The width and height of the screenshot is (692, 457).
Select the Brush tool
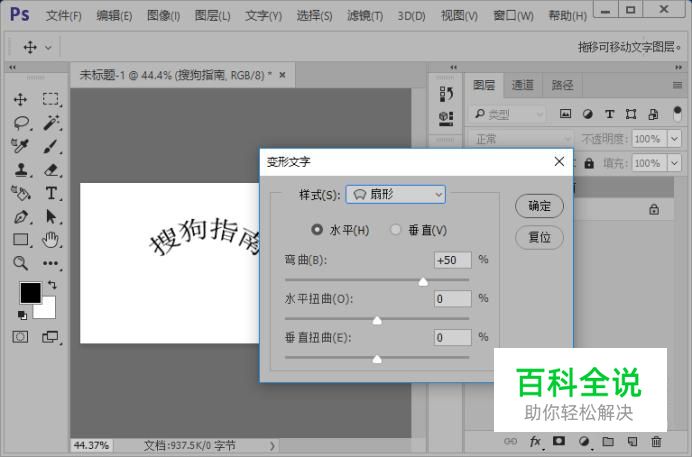(50, 146)
